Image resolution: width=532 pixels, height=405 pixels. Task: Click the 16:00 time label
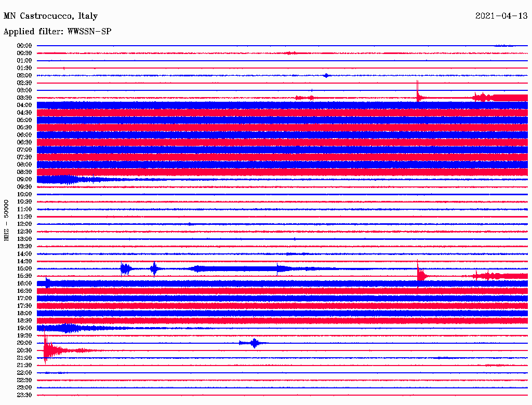click(24, 283)
